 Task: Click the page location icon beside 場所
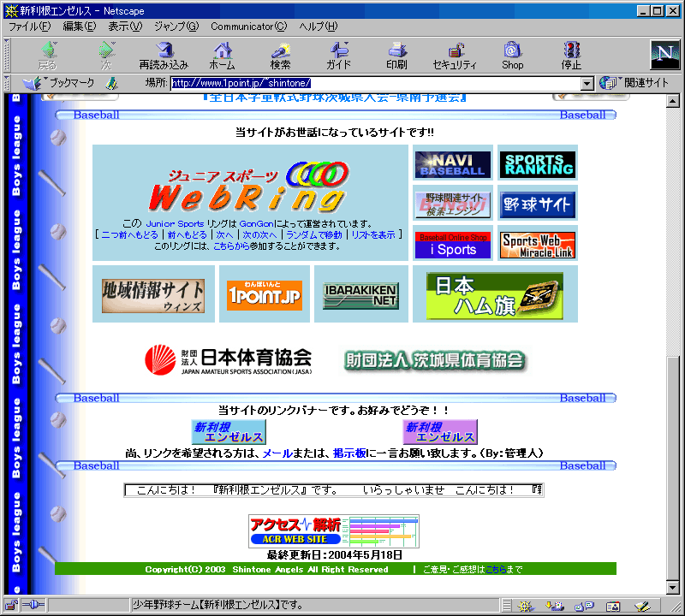[112, 83]
